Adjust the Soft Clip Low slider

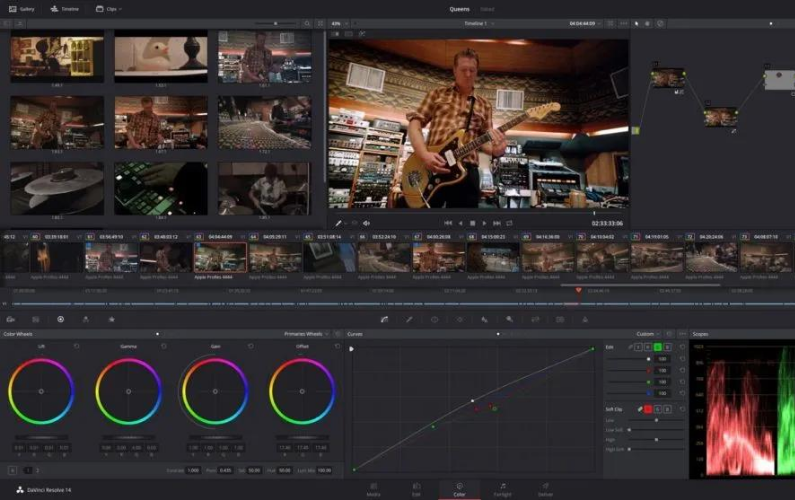click(x=656, y=420)
